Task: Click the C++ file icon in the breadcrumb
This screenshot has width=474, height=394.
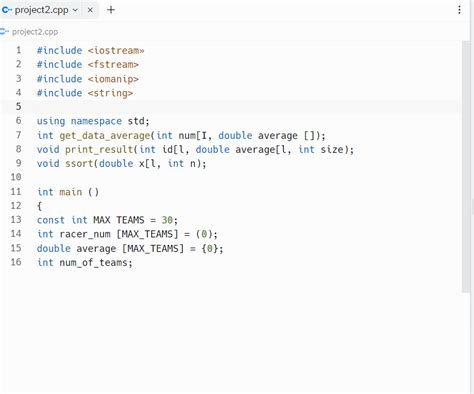Action: point(4,32)
